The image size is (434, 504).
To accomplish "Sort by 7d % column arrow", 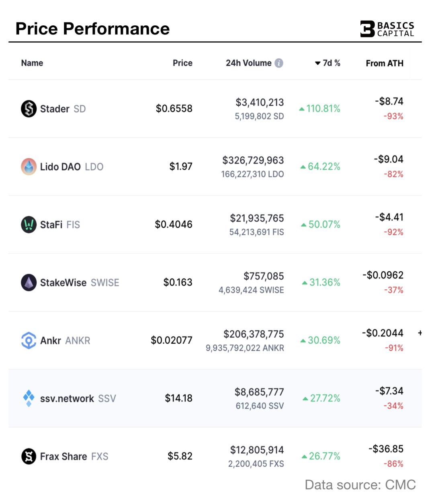I will point(318,63).
